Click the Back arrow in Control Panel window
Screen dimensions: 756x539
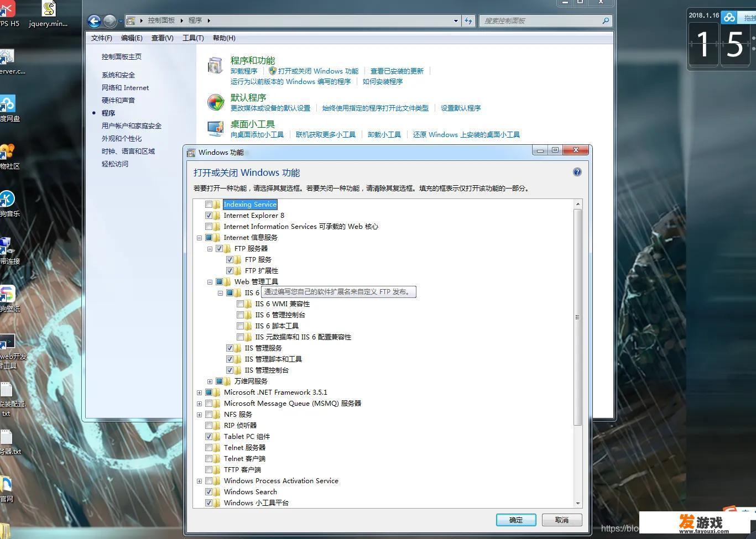coord(95,21)
